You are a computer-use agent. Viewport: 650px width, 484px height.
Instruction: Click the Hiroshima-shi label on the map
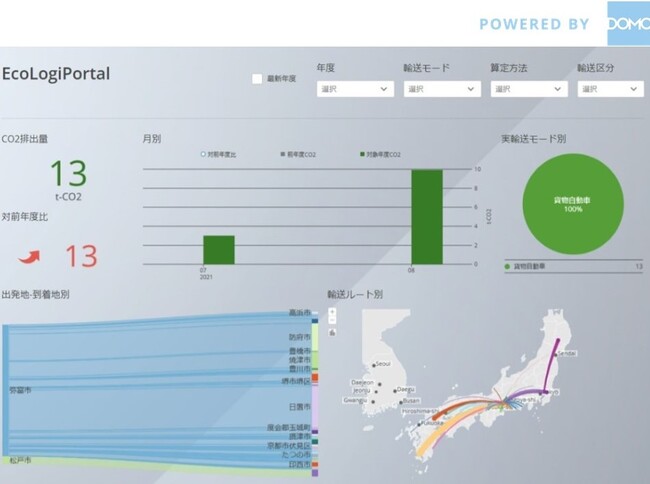pyautogui.click(x=420, y=411)
